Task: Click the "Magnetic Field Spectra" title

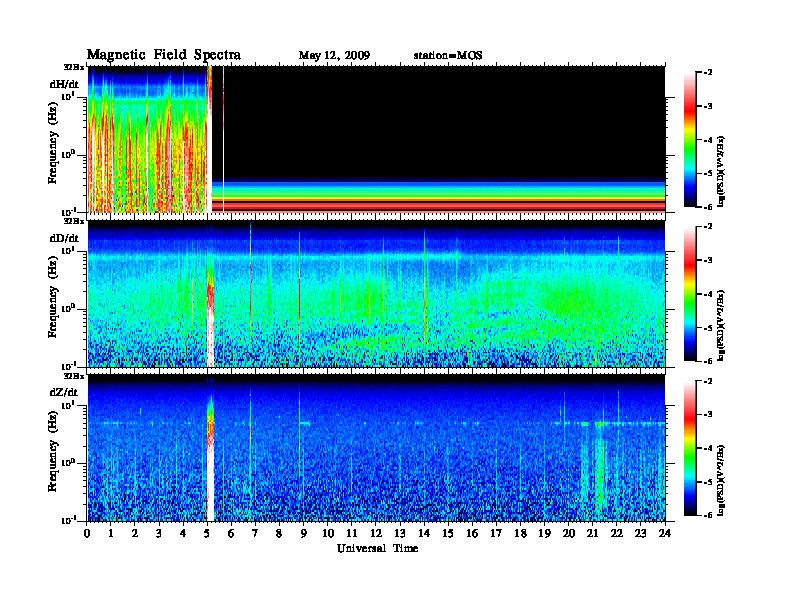Action: (164, 55)
